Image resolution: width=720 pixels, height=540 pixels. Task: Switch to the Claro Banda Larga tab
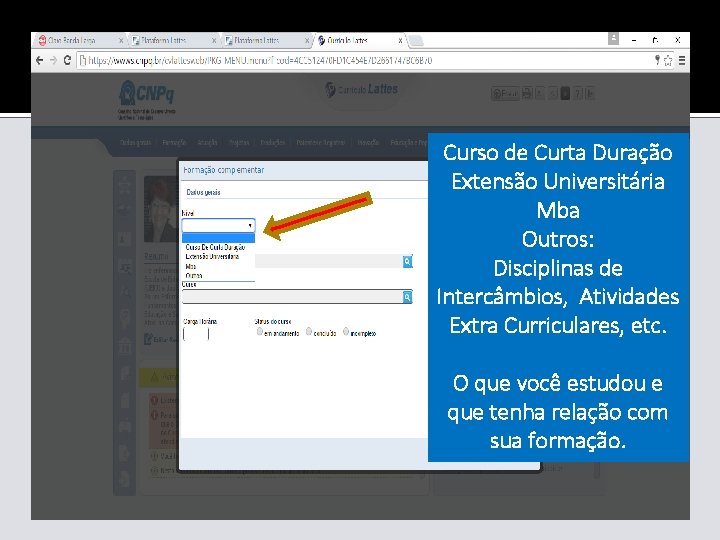[x=76, y=40]
